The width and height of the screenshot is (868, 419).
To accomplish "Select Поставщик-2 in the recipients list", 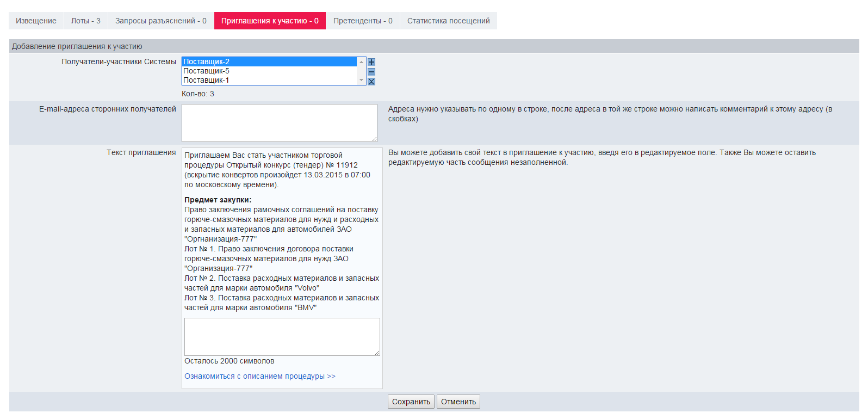I will pyautogui.click(x=269, y=62).
